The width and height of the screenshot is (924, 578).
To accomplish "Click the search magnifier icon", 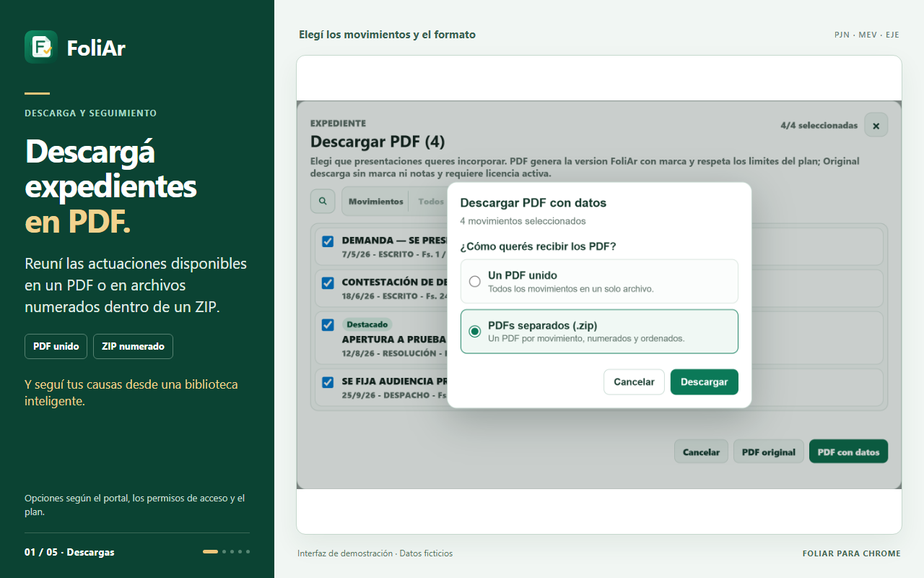I will 323,202.
